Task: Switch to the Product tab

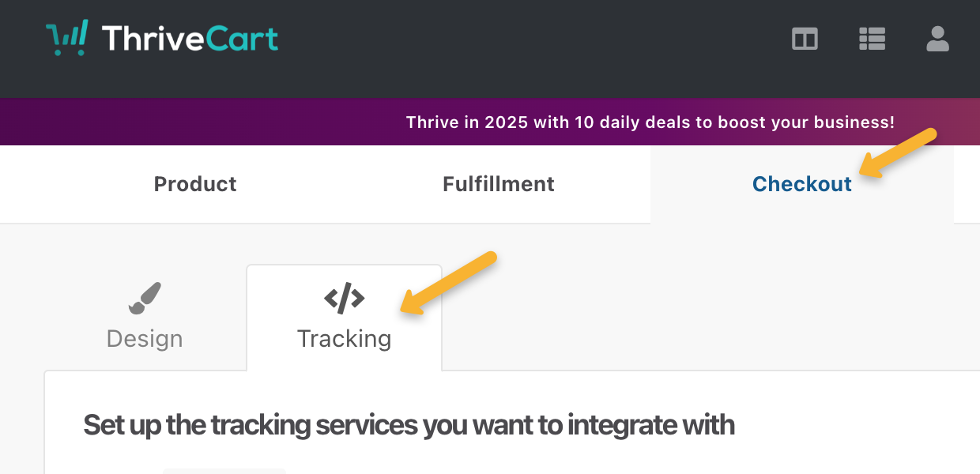Action: 195,184
